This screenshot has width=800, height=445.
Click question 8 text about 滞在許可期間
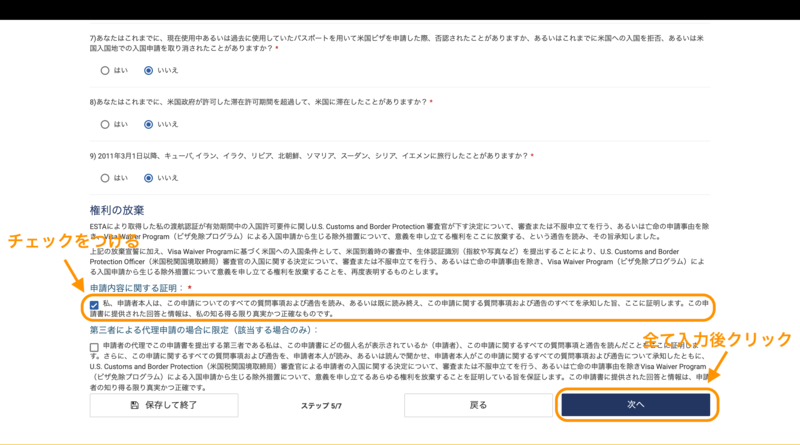(258, 102)
